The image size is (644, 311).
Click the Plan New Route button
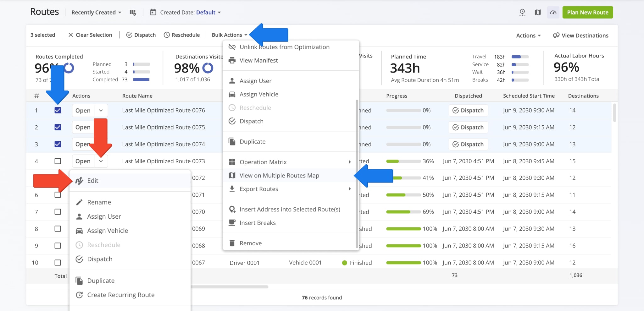click(x=587, y=13)
